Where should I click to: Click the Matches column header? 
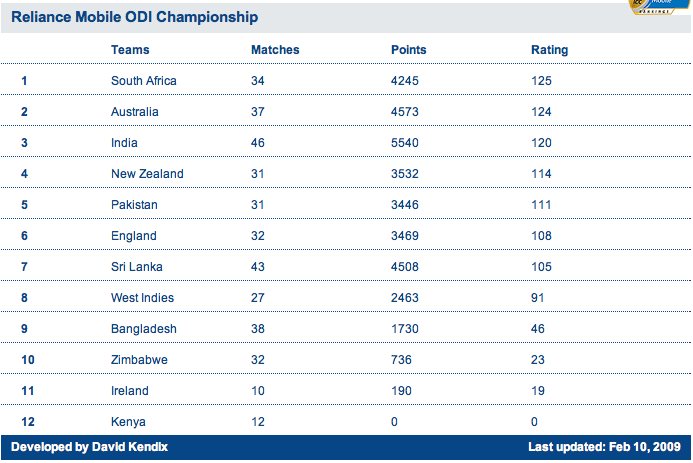(x=275, y=49)
